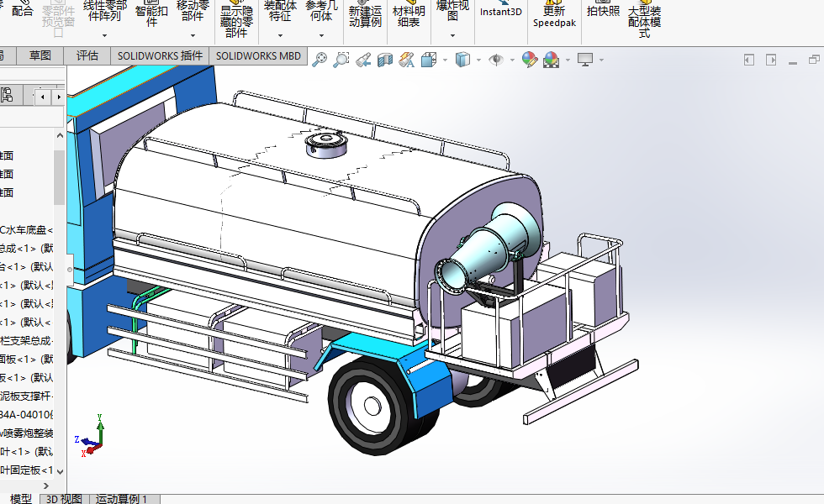Click the 更新 Speedpak button
This screenshot has height=504, width=824.
(x=554, y=17)
